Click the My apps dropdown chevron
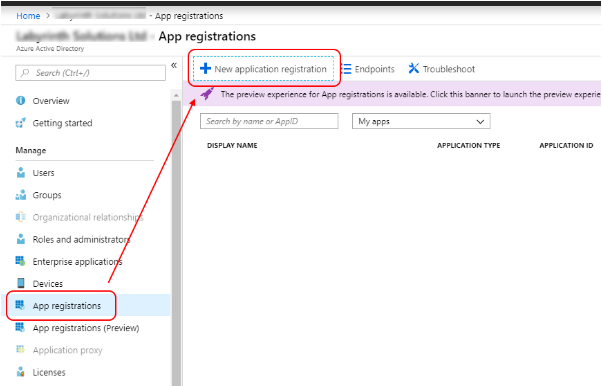This screenshot has width=602, height=386. (x=480, y=122)
